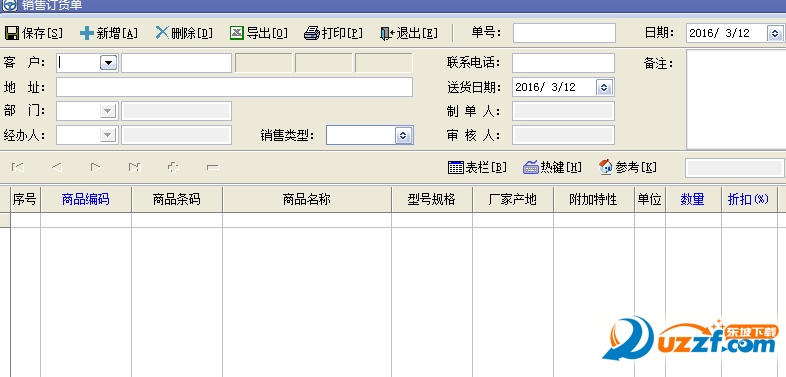Viewport: 786px width, 377px height.
Task: Open the 客户 customer dropdown arrow
Action: click(x=108, y=63)
